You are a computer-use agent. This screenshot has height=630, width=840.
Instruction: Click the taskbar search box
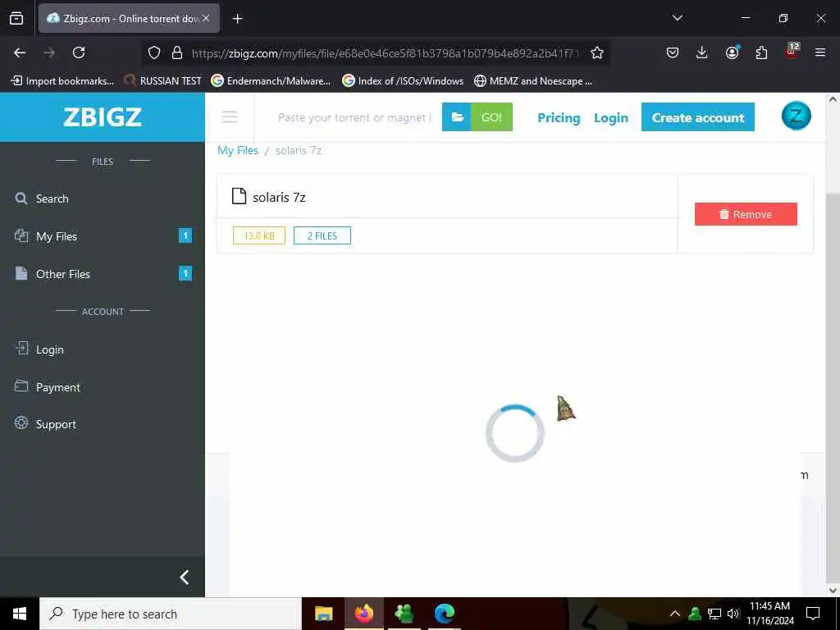pos(171,614)
